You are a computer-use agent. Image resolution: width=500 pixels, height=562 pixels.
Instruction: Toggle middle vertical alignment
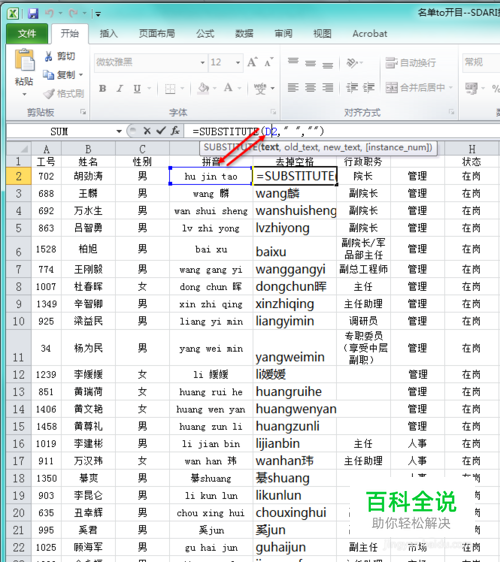click(310, 63)
